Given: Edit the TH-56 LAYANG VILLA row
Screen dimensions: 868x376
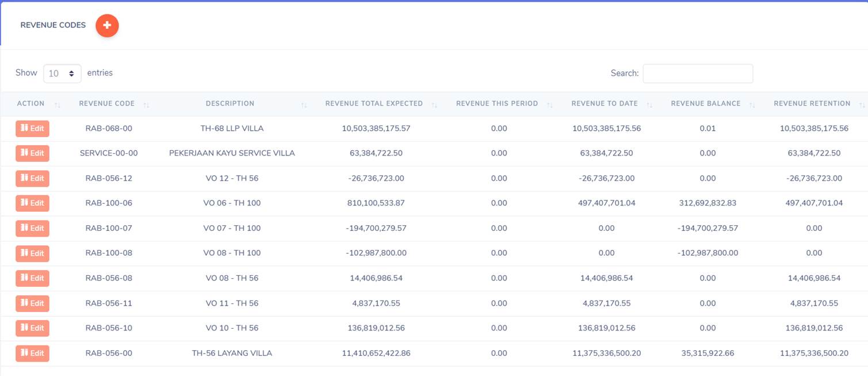Looking at the screenshot, I should point(32,353).
